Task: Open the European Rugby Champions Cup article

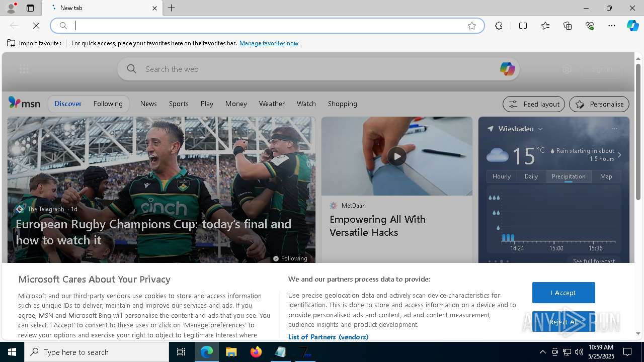Action: [x=153, y=232]
